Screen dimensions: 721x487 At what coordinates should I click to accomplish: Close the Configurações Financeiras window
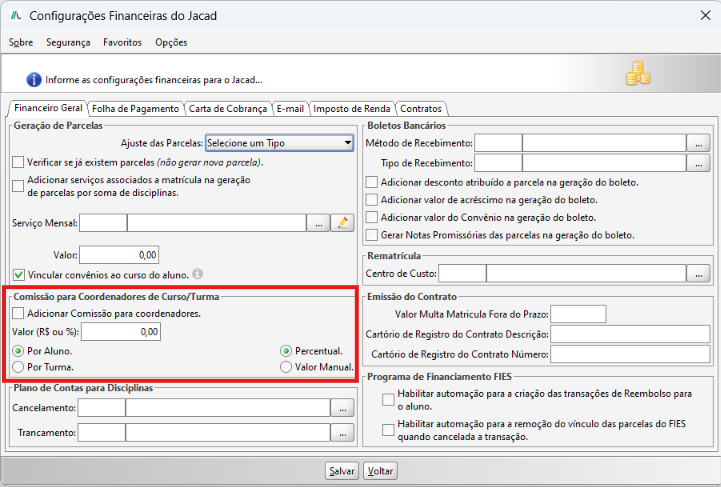click(x=705, y=16)
